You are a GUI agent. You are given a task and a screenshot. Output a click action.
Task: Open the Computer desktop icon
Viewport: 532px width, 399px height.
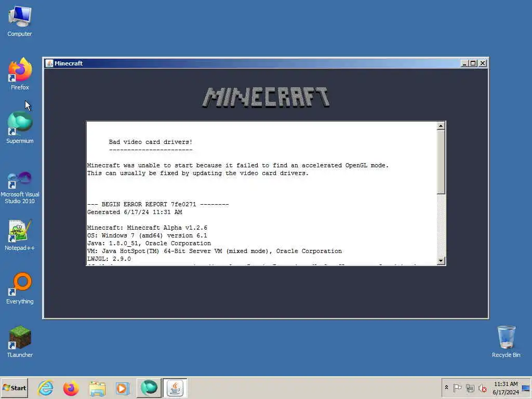[x=20, y=21]
